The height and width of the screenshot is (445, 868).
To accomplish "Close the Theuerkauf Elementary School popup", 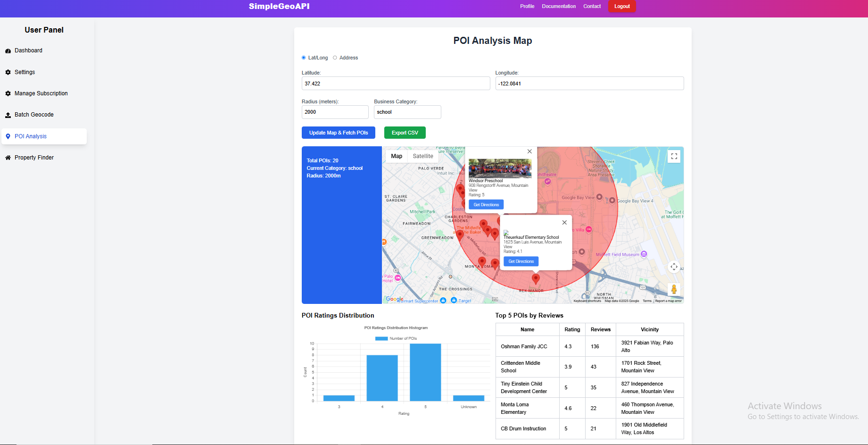I will point(564,223).
